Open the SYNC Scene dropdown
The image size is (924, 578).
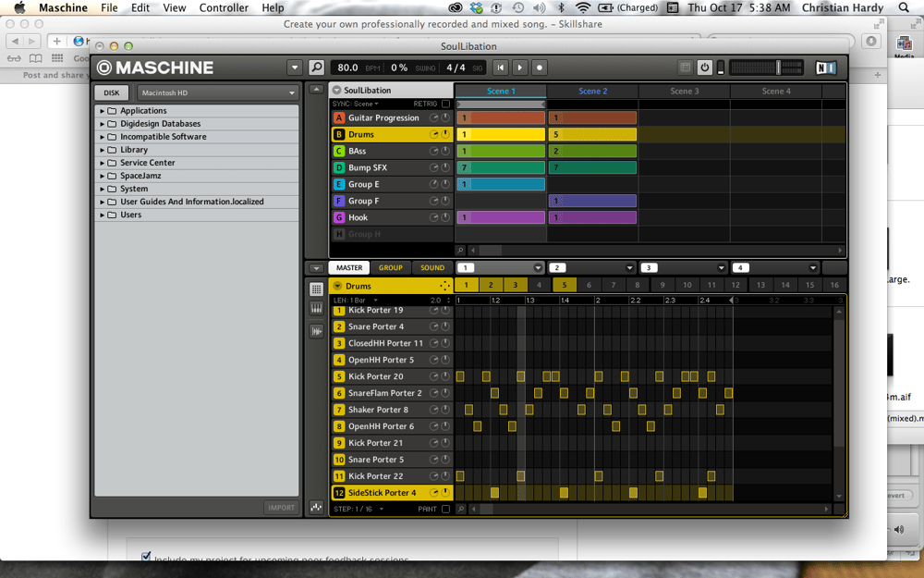click(x=356, y=104)
